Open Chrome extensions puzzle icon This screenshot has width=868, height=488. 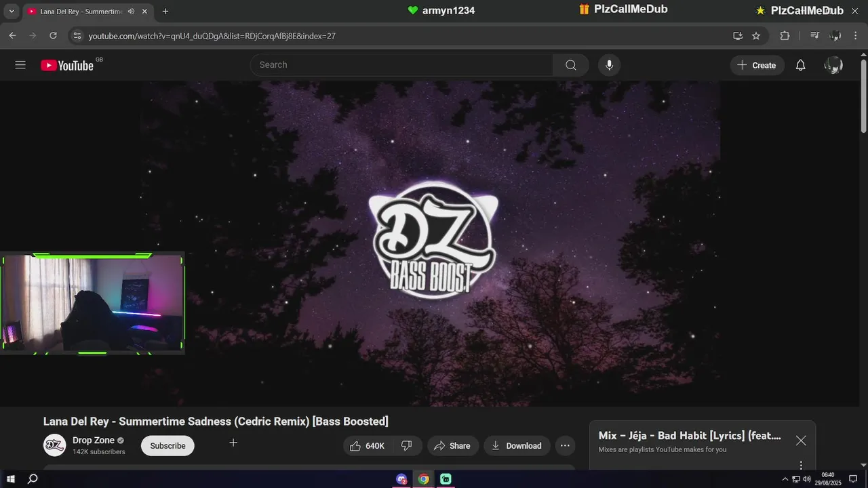click(x=785, y=36)
